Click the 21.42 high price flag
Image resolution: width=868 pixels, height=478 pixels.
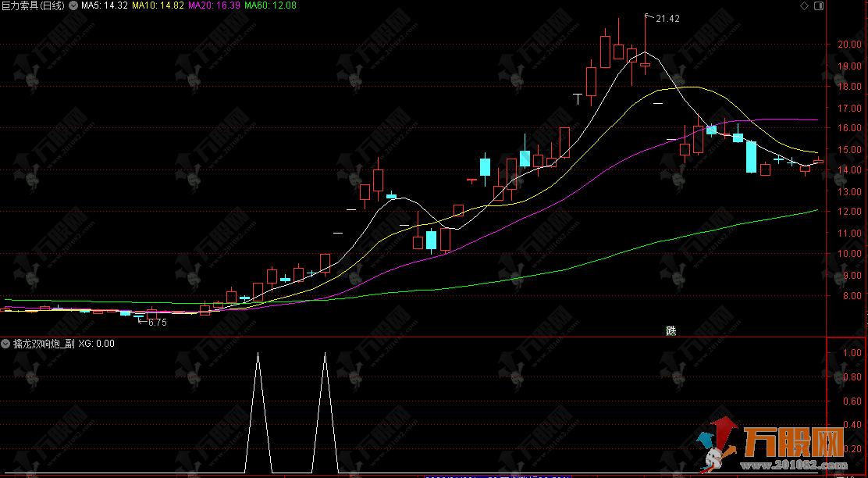[666, 18]
